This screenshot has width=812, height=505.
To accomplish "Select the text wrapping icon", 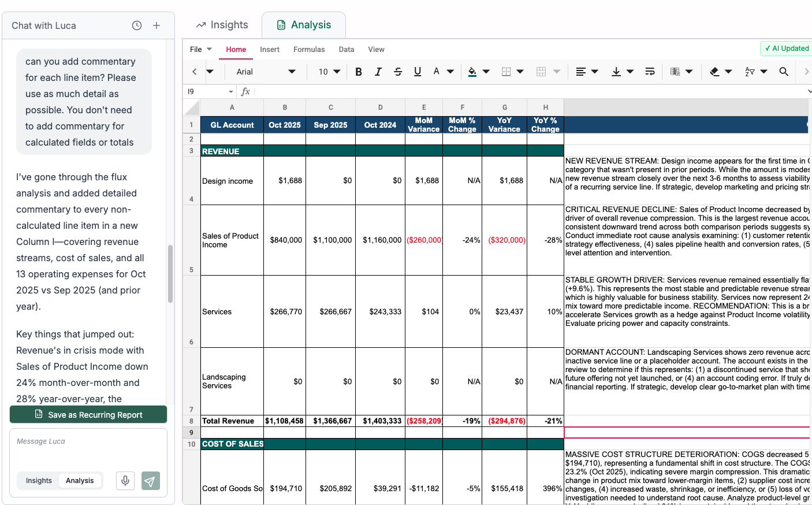I will point(650,71).
